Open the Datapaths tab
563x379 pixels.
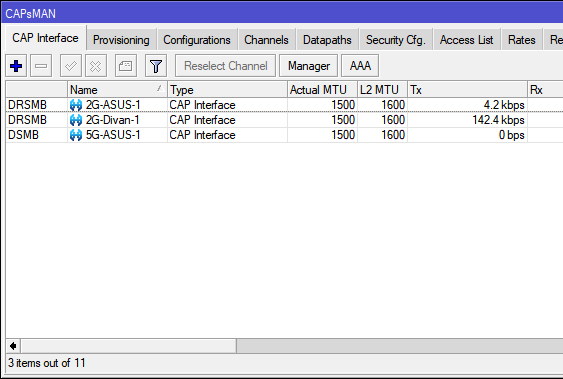(x=327, y=40)
